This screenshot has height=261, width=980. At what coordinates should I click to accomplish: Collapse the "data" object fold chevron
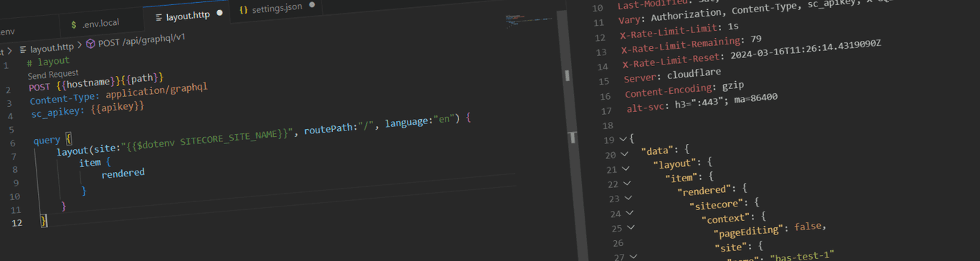tap(624, 153)
